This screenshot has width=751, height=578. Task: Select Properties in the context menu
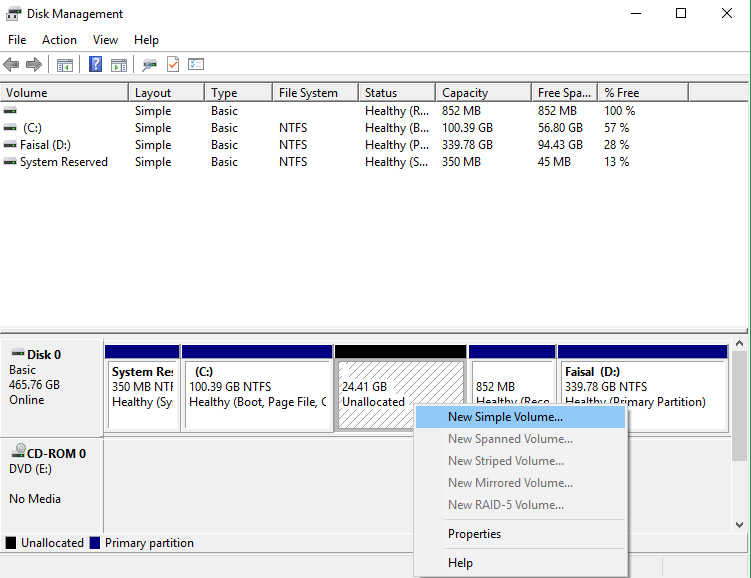[474, 534]
